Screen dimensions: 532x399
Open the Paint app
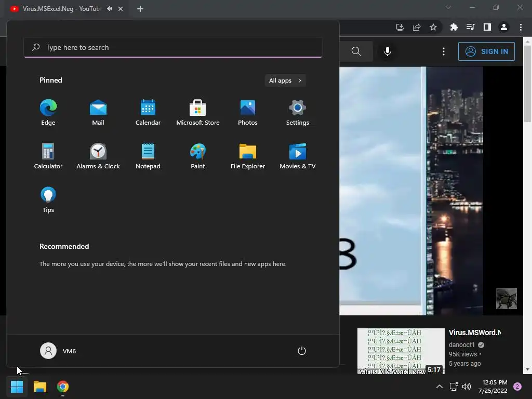198,156
